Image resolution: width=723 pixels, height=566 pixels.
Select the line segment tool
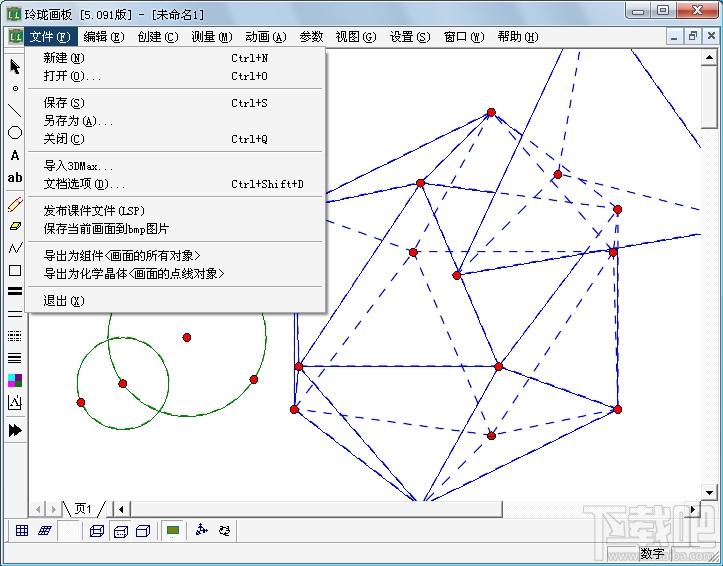(x=15, y=111)
